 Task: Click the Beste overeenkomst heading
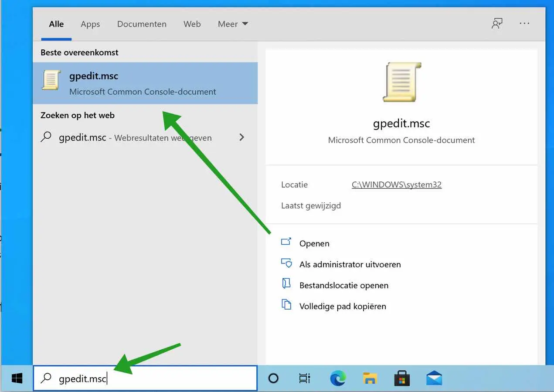point(79,52)
